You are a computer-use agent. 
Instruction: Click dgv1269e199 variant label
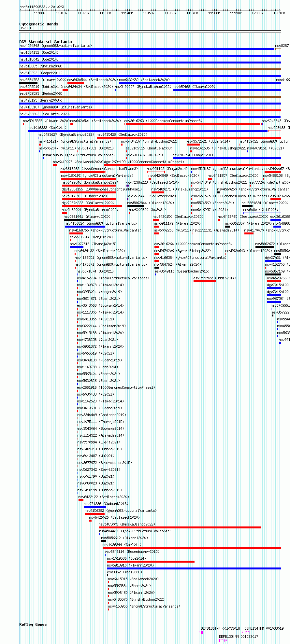144,162
